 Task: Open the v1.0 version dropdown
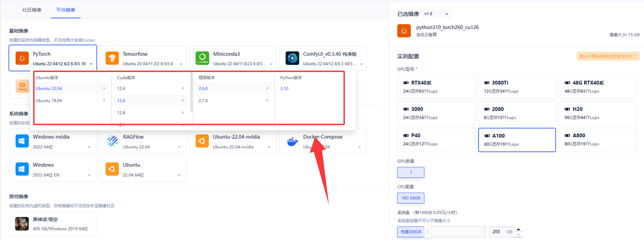point(437,14)
